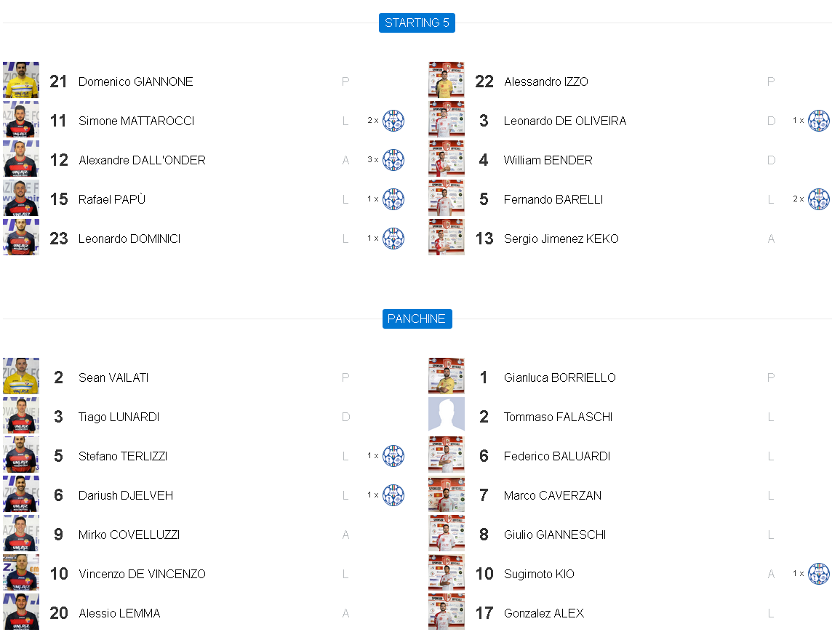Click the goal icon for Dariush DJELVEH

pyautogui.click(x=393, y=495)
